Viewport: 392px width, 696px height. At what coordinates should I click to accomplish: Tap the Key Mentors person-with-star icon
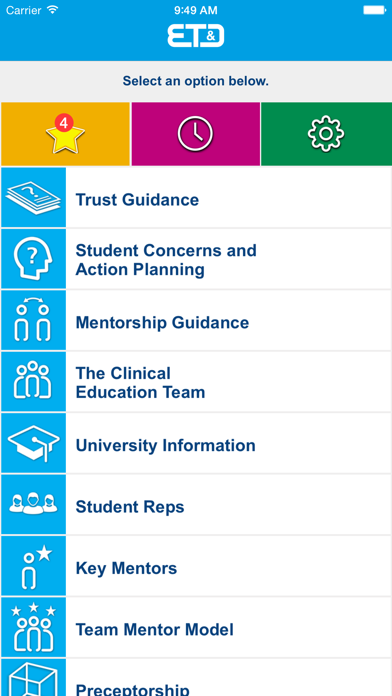click(x=33, y=566)
